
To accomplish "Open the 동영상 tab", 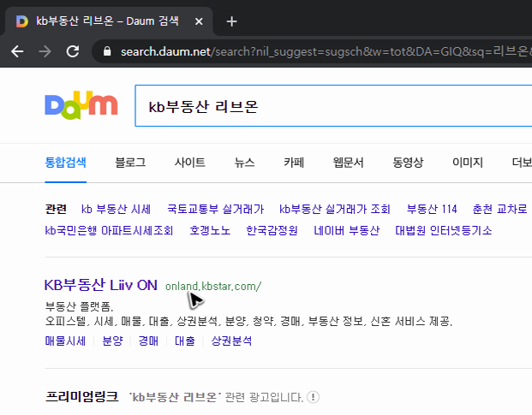I will pyautogui.click(x=408, y=163).
